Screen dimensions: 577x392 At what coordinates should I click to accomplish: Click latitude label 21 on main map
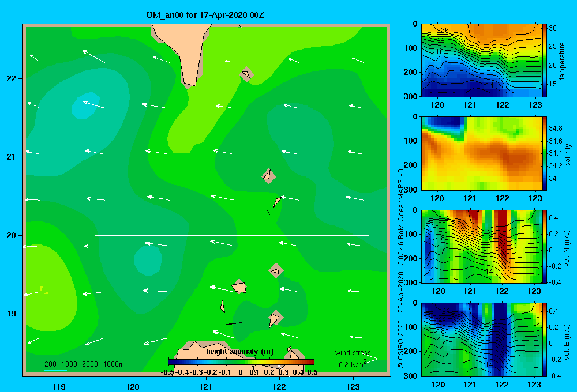coord(12,157)
